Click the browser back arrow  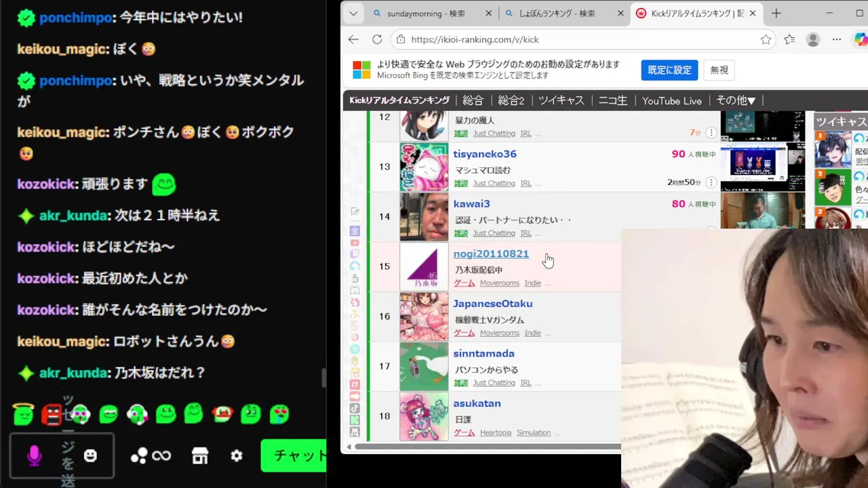[x=353, y=39]
